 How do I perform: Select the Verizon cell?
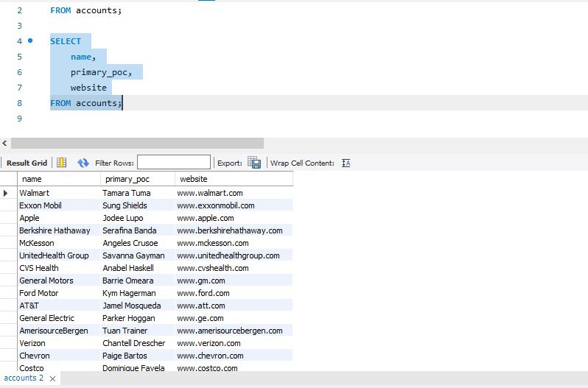pyautogui.click(x=59, y=343)
